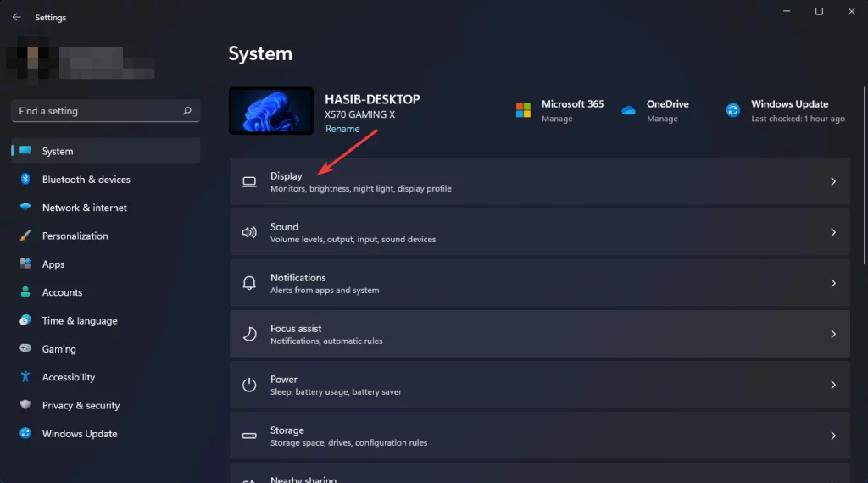The image size is (868, 483).
Task: Expand the Storage settings chevron
Action: coord(833,436)
